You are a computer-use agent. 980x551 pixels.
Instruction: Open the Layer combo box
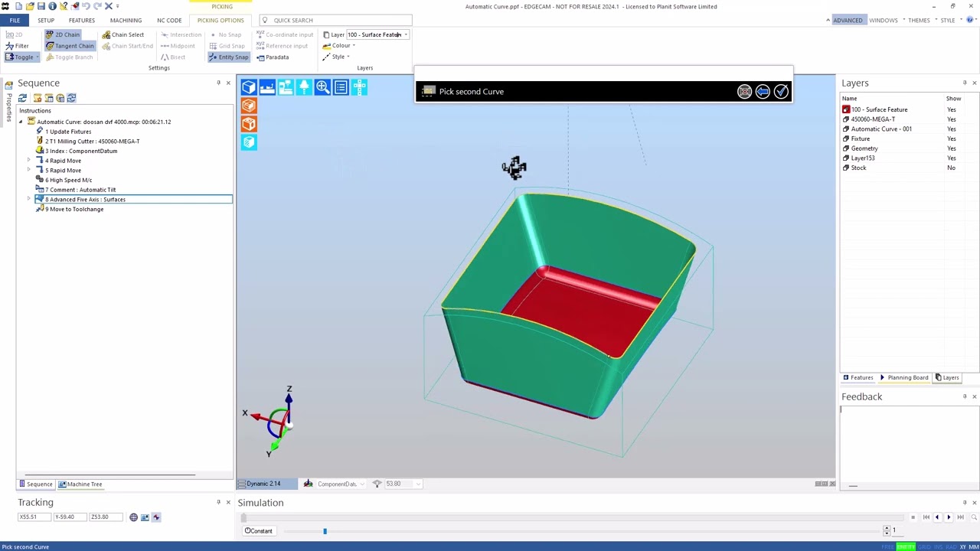tap(377, 34)
